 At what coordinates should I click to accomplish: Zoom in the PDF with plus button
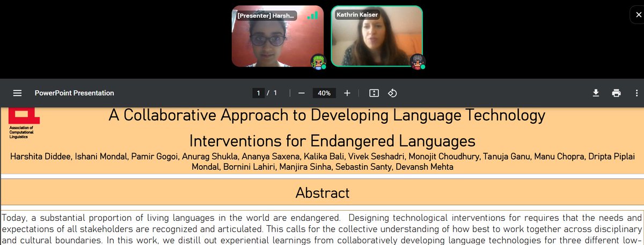pos(347,93)
